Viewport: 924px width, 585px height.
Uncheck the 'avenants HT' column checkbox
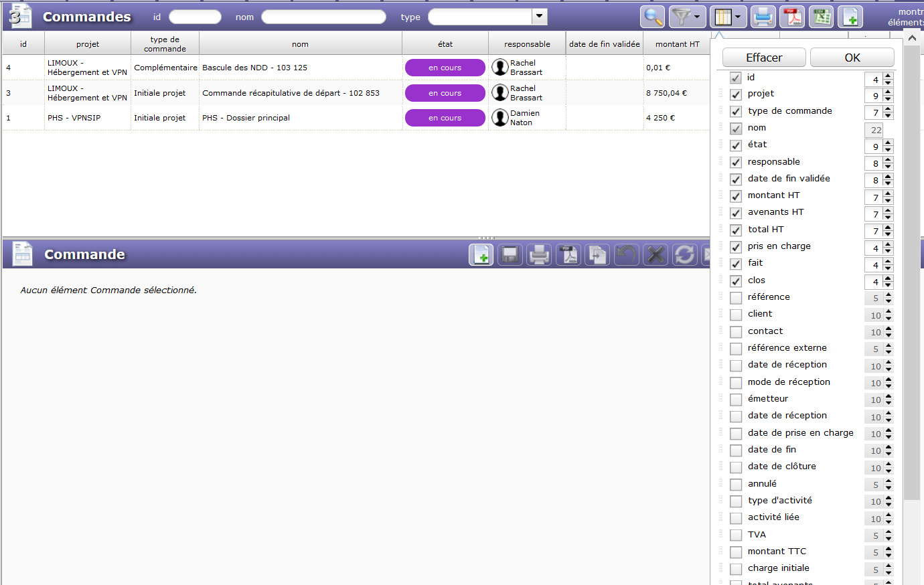pos(736,213)
